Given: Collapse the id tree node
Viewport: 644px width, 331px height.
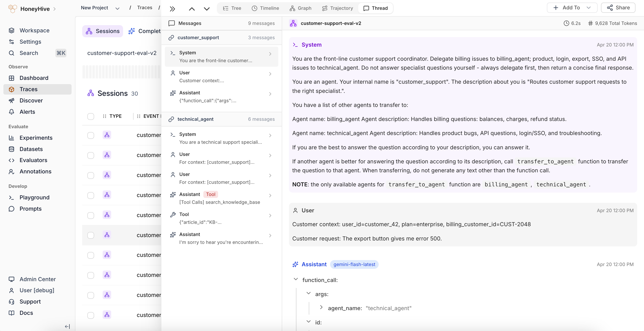Looking at the screenshot, I should point(309,322).
